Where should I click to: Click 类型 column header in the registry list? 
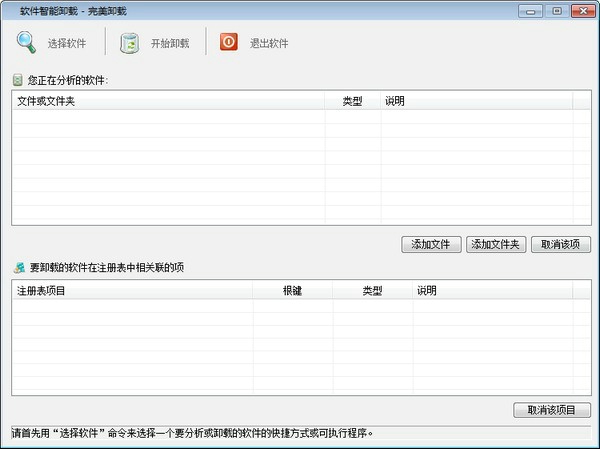pyautogui.click(x=372, y=291)
